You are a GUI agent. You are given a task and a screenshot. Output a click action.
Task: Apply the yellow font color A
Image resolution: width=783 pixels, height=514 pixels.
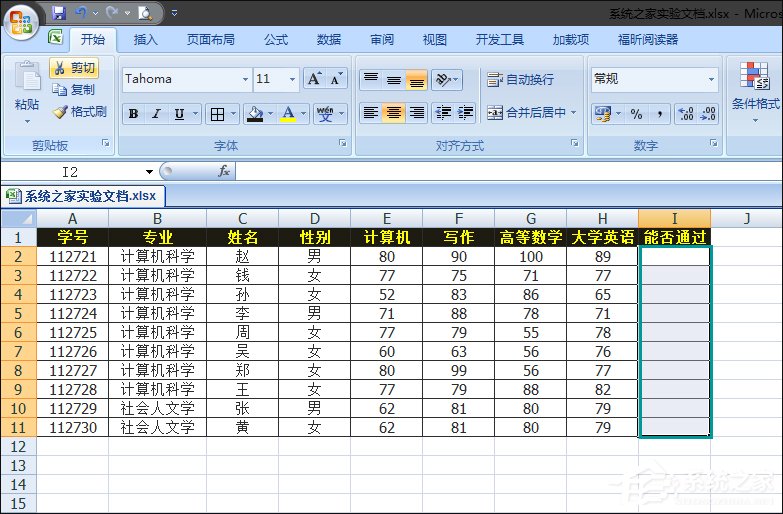pos(288,114)
